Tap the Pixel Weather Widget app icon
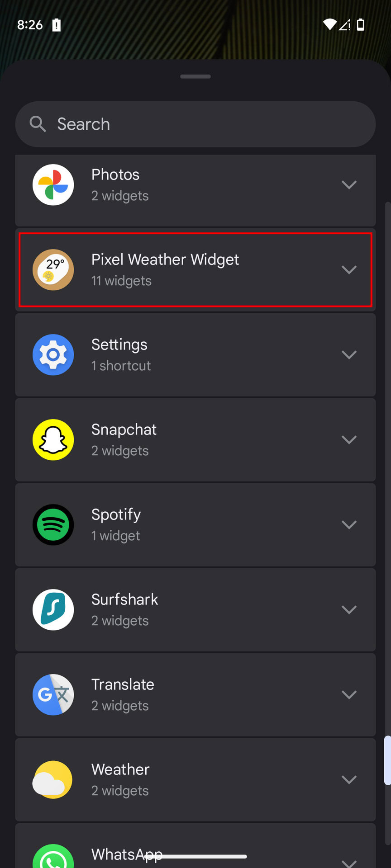Image resolution: width=391 pixels, height=868 pixels. [x=53, y=270]
